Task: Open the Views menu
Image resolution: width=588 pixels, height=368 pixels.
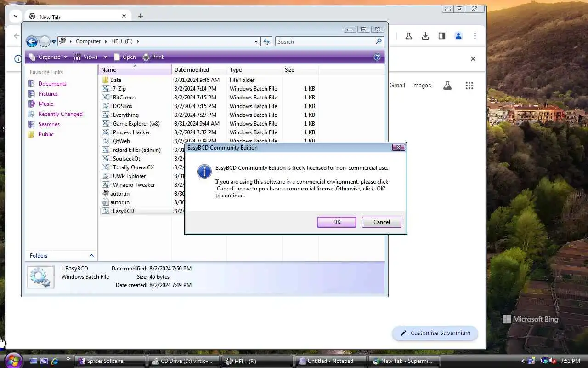Action: [x=86, y=57]
